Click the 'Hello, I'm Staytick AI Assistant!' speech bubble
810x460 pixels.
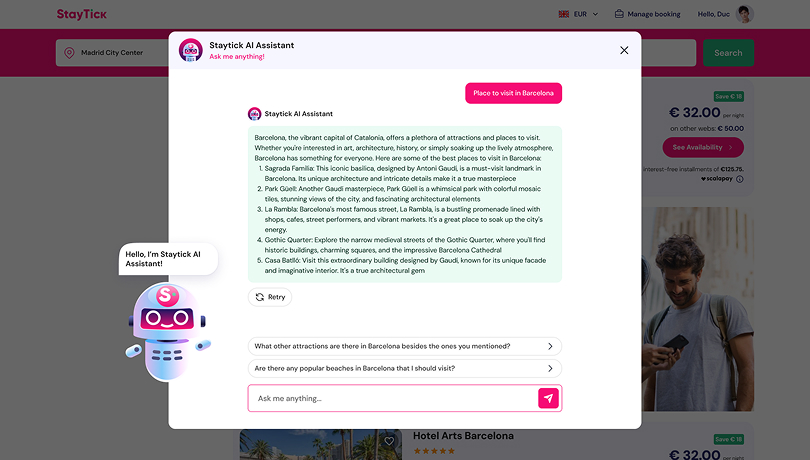[168, 259]
